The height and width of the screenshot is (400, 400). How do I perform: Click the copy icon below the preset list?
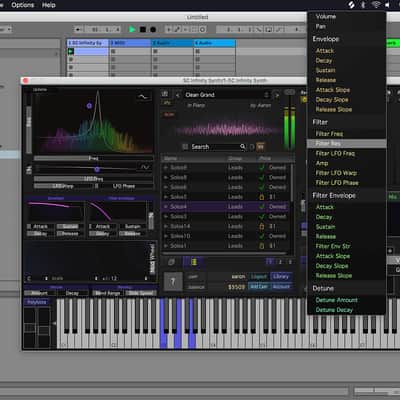pos(171,262)
